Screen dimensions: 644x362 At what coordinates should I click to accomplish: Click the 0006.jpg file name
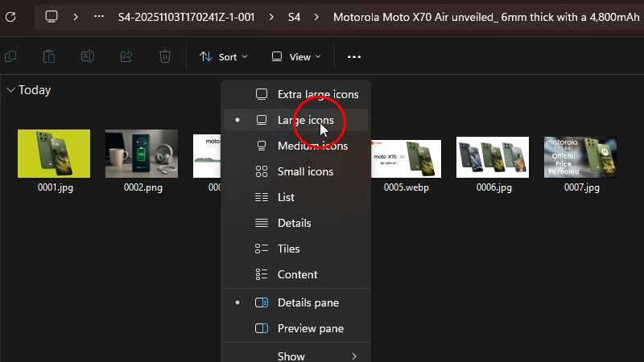pyautogui.click(x=494, y=187)
